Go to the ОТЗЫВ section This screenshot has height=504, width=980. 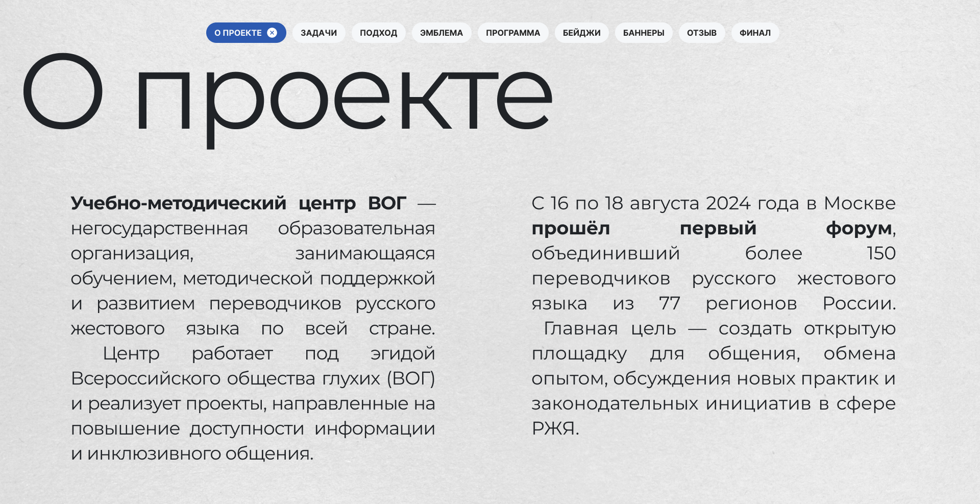702,33
